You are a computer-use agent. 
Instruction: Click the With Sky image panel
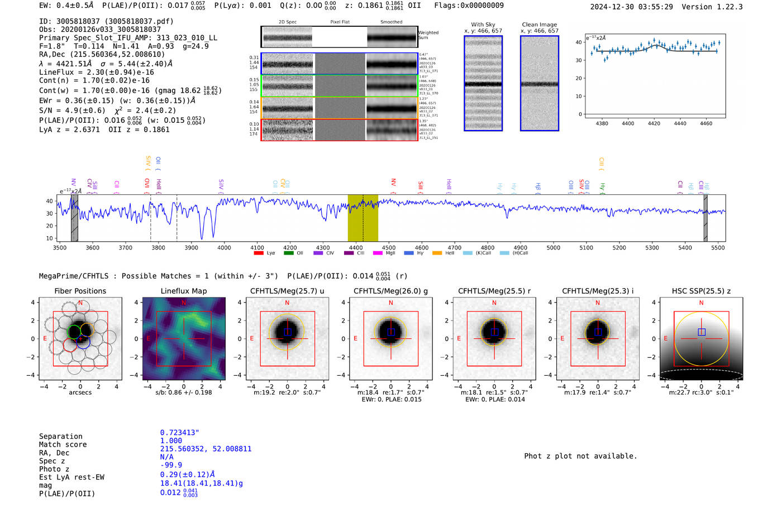point(483,83)
